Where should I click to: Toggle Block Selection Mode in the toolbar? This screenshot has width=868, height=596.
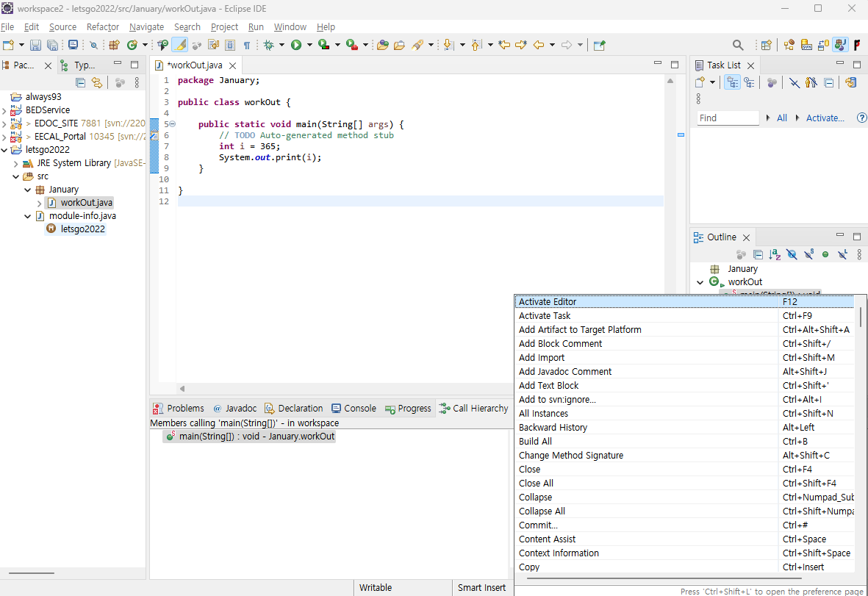click(x=230, y=46)
